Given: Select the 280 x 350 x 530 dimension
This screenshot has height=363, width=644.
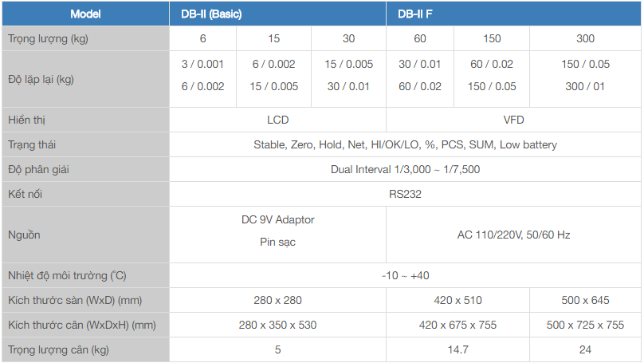Looking at the screenshot, I should (x=277, y=325).
